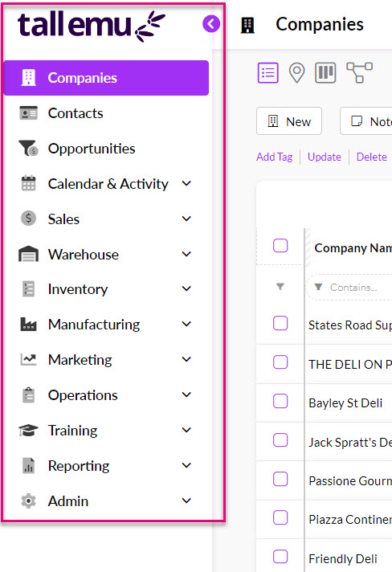Collapse the sidebar with the purple arrow button

[x=211, y=24]
